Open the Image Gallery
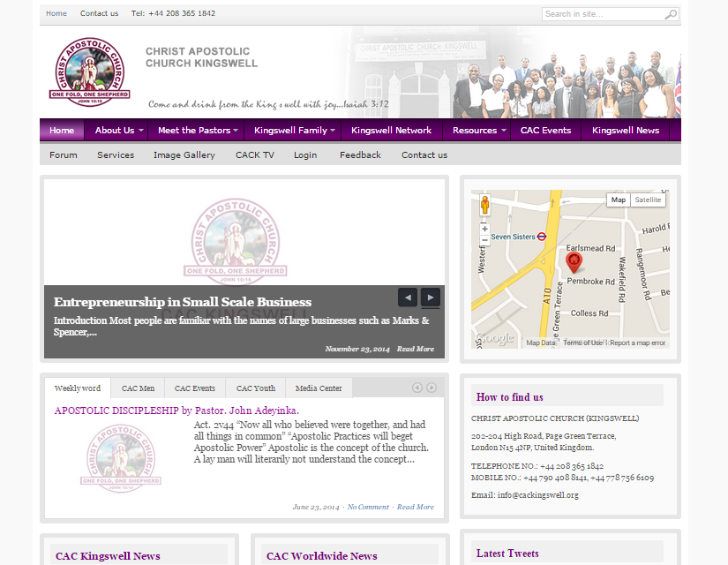This screenshot has width=728, height=565. pyautogui.click(x=184, y=155)
